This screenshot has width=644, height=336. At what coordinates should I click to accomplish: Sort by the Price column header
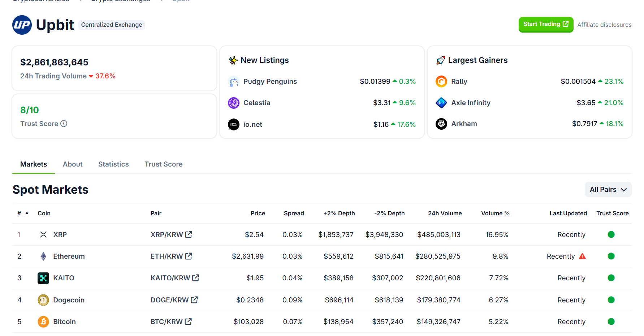coord(258,213)
